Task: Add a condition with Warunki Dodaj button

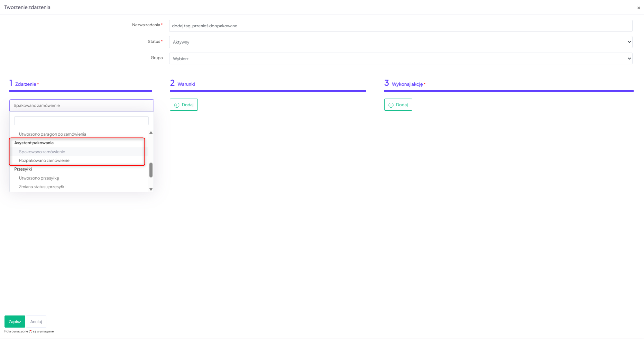Action: click(x=184, y=105)
